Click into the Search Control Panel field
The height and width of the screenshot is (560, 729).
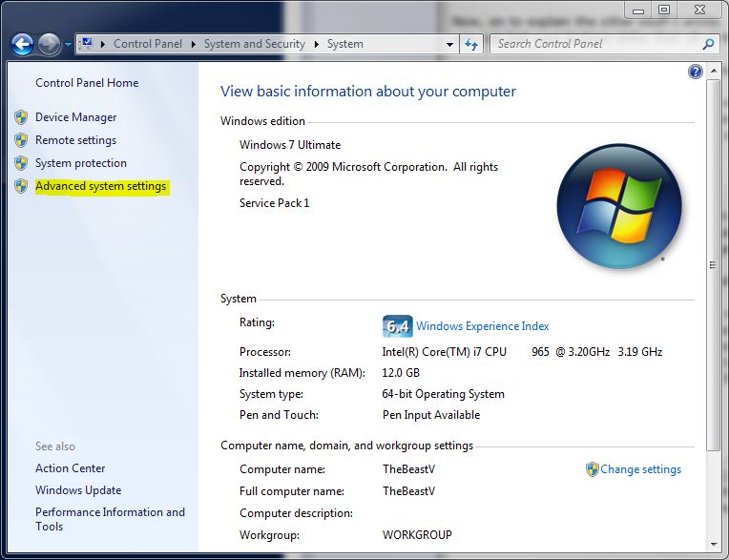592,44
